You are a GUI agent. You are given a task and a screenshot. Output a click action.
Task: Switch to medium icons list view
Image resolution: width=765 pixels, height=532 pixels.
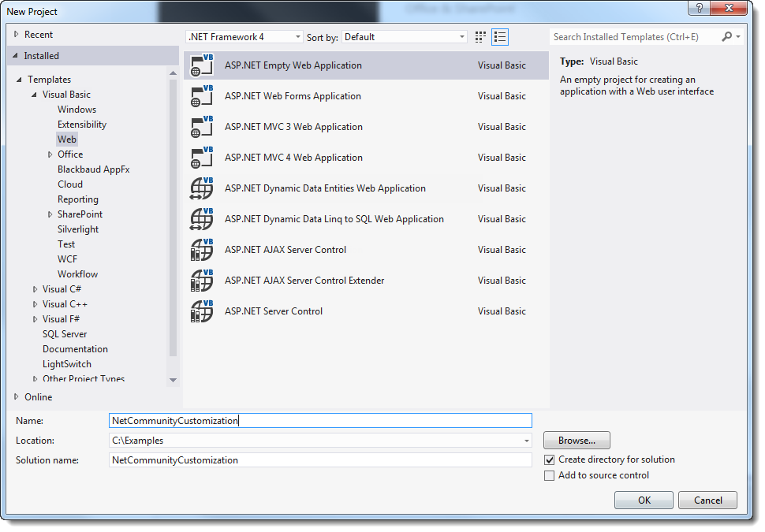coord(499,37)
